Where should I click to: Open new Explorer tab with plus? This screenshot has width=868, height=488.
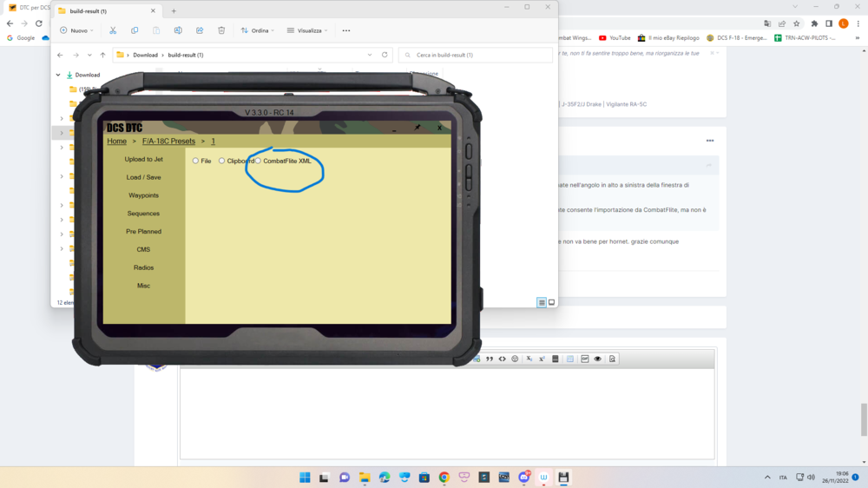click(174, 10)
